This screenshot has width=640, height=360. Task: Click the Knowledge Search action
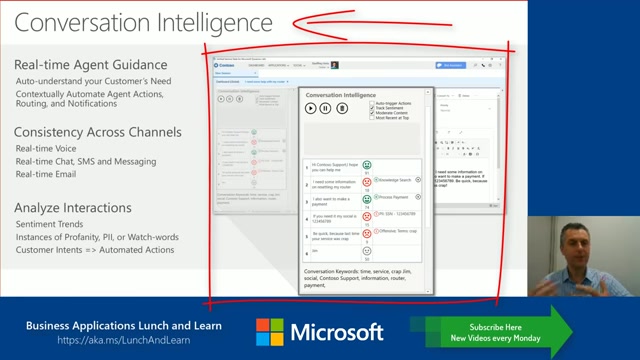pos(393,180)
